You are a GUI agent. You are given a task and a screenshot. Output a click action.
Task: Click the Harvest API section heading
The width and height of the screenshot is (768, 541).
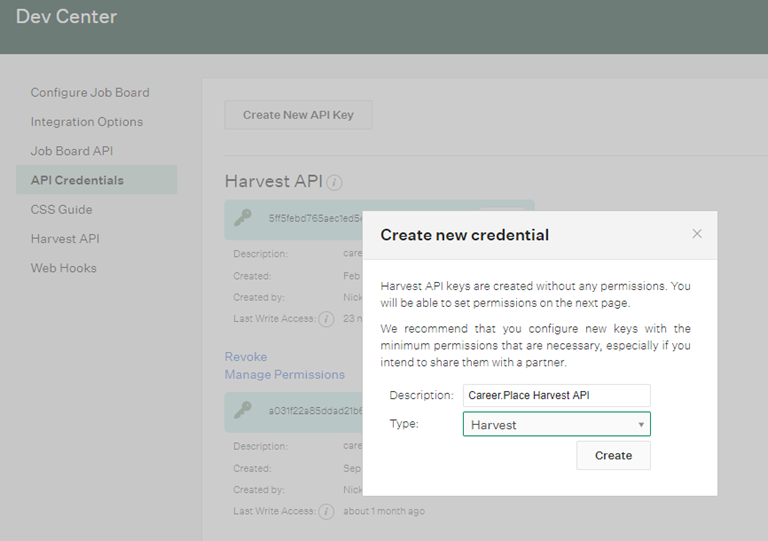(274, 181)
